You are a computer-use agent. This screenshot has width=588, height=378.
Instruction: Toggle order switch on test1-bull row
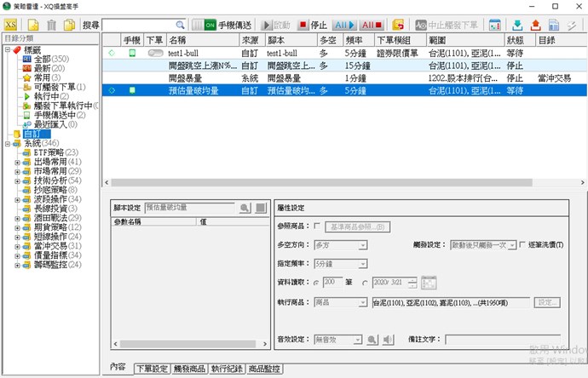[155, 53]
